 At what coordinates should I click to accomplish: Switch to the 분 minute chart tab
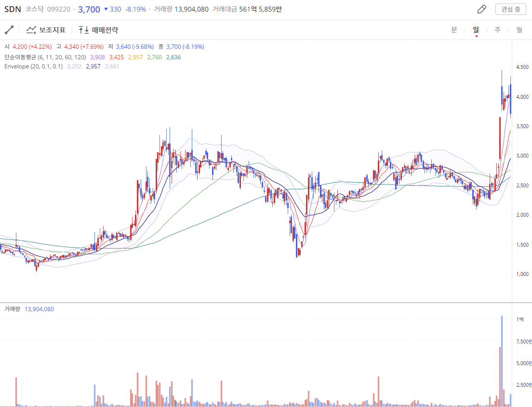[454, 30]
